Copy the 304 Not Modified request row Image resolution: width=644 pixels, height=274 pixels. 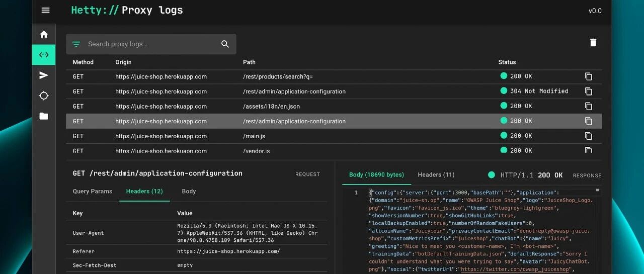(x=588, y=92)
